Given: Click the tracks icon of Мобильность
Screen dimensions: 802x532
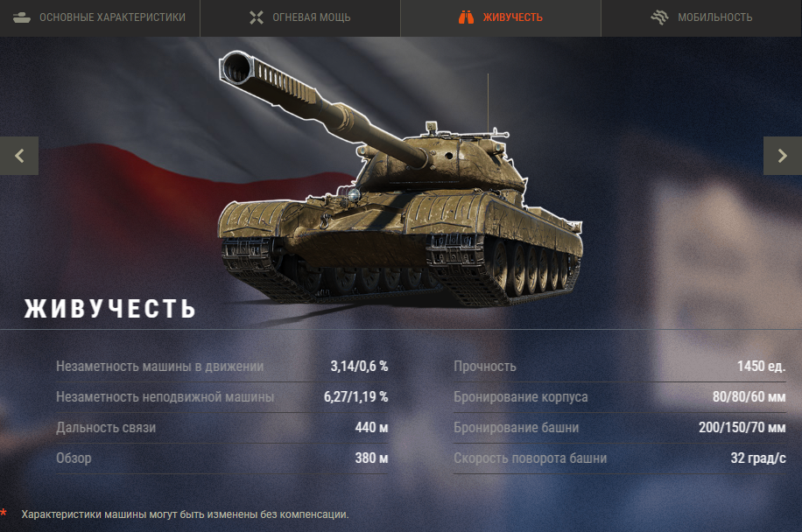Looking at the screenshot, I should (659, 17).
